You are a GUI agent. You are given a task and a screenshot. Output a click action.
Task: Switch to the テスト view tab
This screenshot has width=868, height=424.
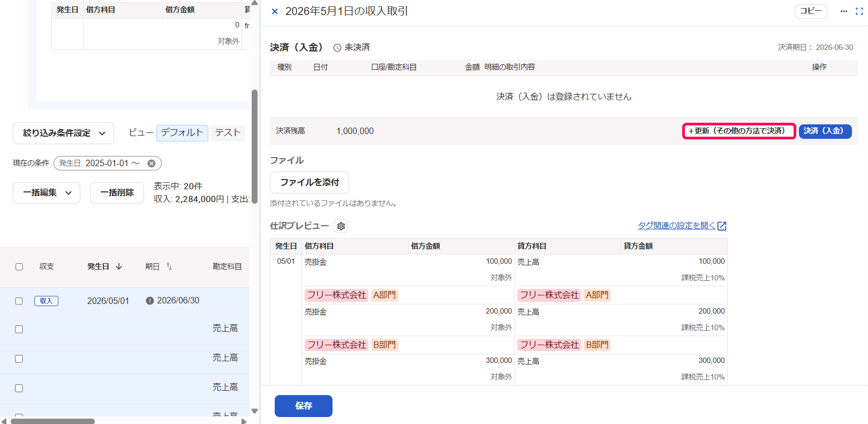228,133
